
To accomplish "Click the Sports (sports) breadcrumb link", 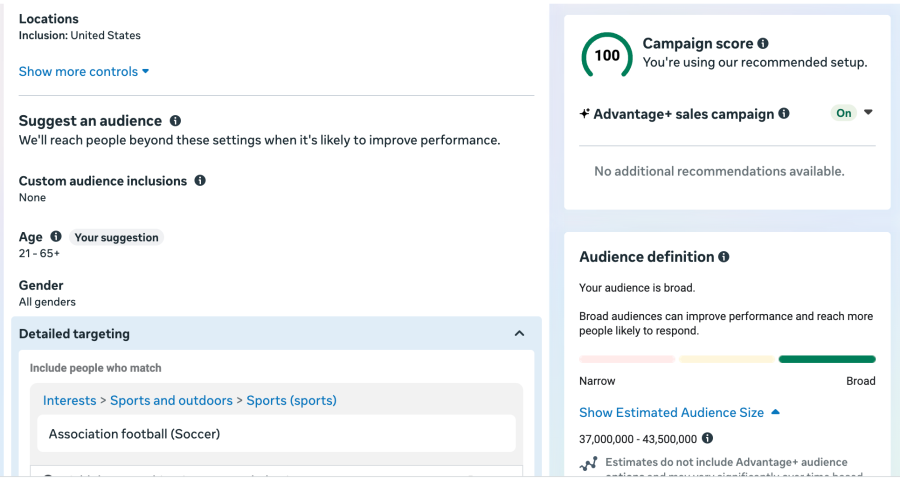I will [x=291, y=401].
